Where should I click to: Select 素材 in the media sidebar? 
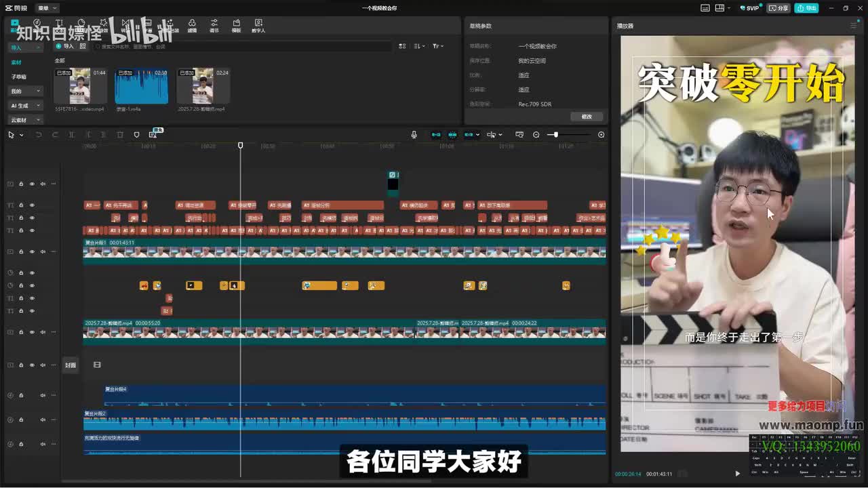pos(16,62)
